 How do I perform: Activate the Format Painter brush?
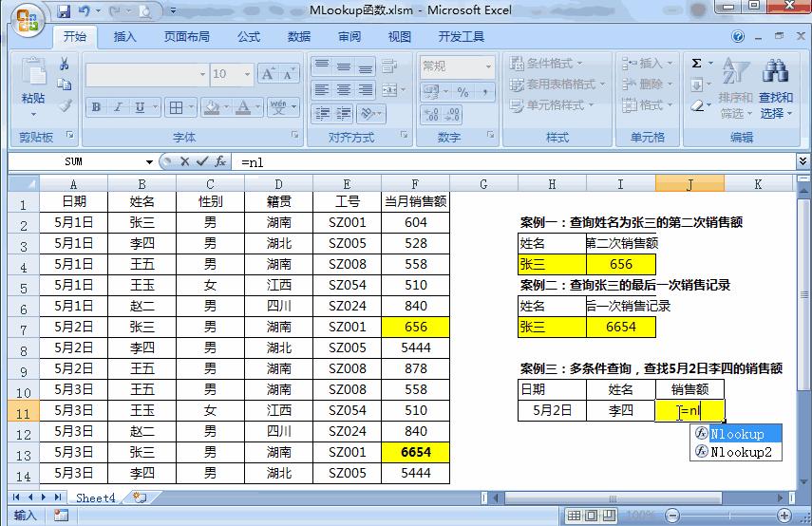point(65,105)
